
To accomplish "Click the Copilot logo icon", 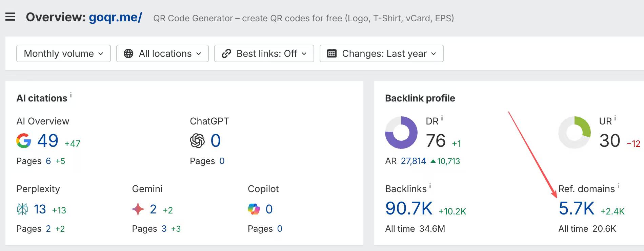I will (254, 209).
